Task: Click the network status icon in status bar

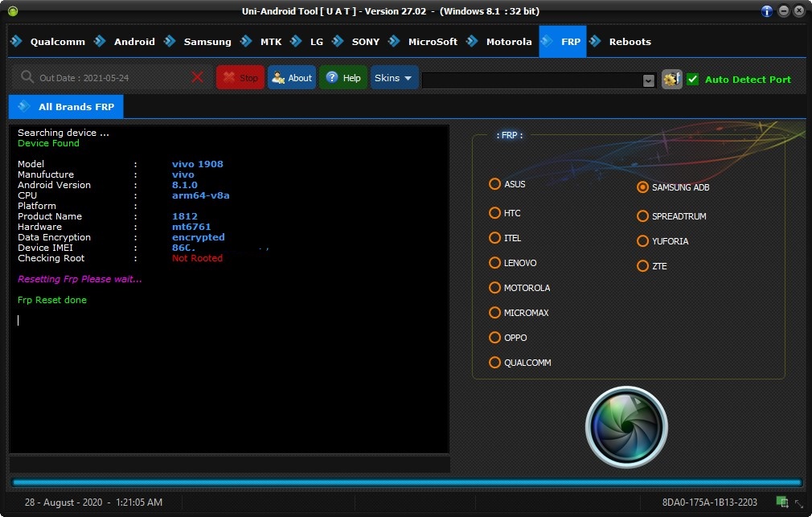Action: [x=782, y=502]
